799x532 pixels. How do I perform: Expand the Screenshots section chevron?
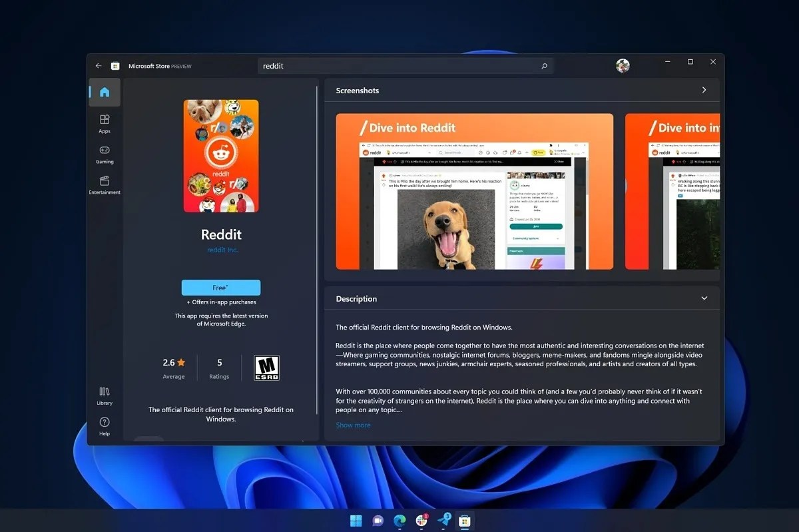pyautogui.click(x=704, y=89)
